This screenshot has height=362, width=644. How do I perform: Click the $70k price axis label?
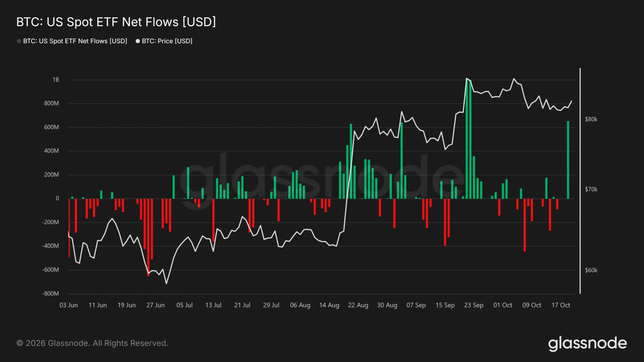(x=591, y=189)
